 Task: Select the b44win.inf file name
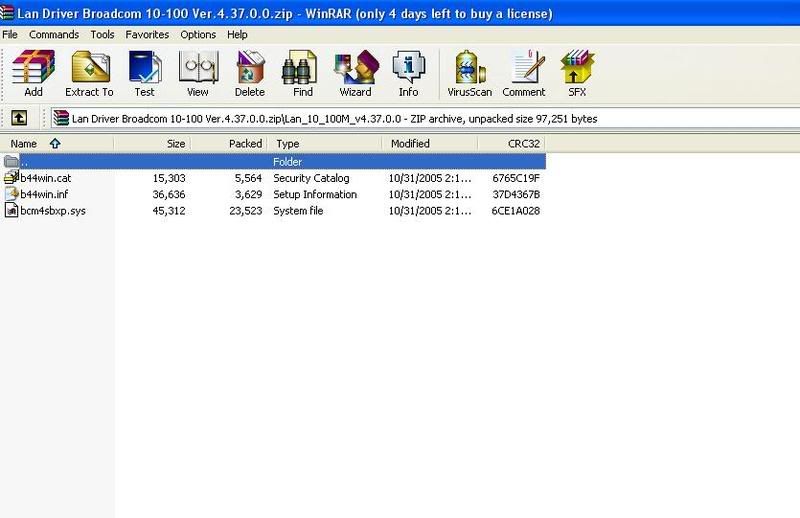[x=44, y=194]
